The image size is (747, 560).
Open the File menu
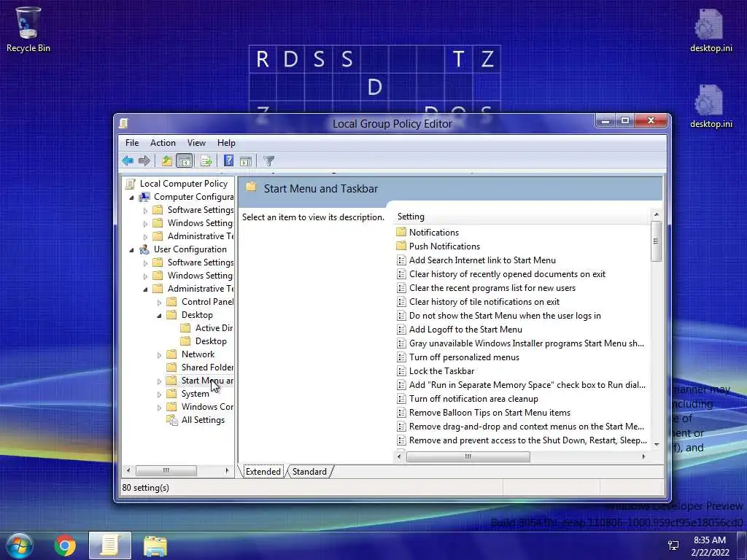[x=132, y=142]
